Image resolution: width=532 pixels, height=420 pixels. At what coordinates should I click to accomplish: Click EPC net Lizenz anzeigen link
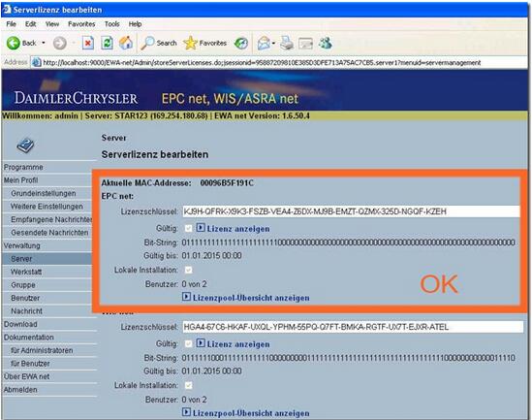[x=238, y=229]
